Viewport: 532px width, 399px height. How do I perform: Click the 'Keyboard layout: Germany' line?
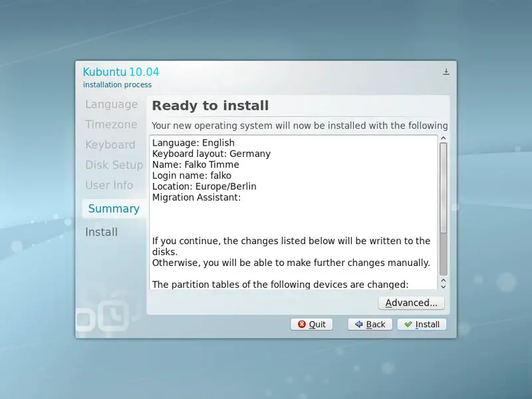(x=211, y=154)
